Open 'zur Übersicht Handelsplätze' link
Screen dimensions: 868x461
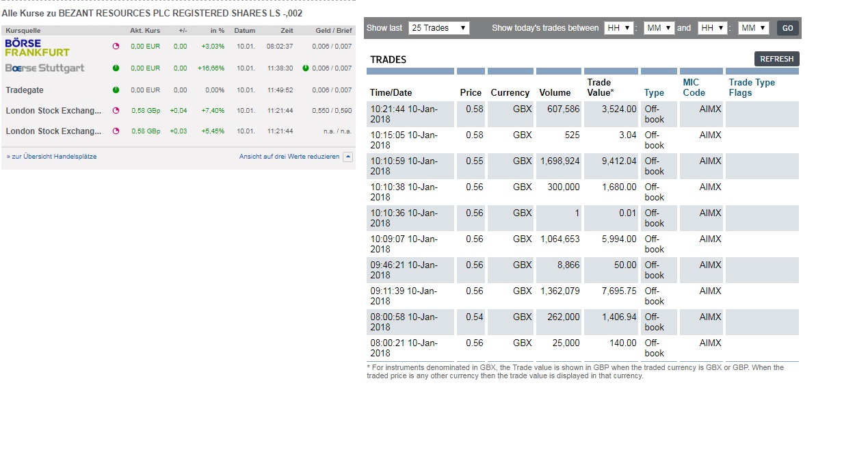pos(51,157)
